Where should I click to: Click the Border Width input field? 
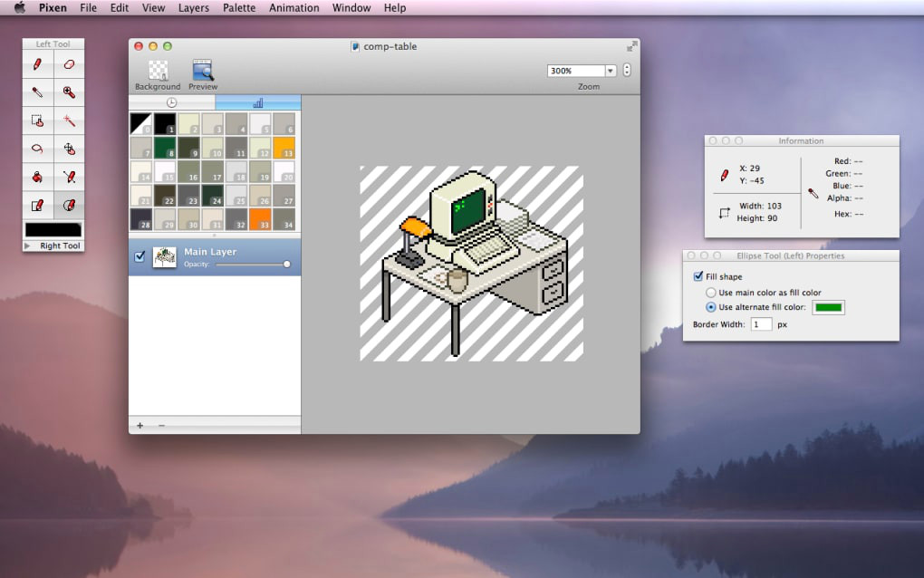tap(761, 323)
